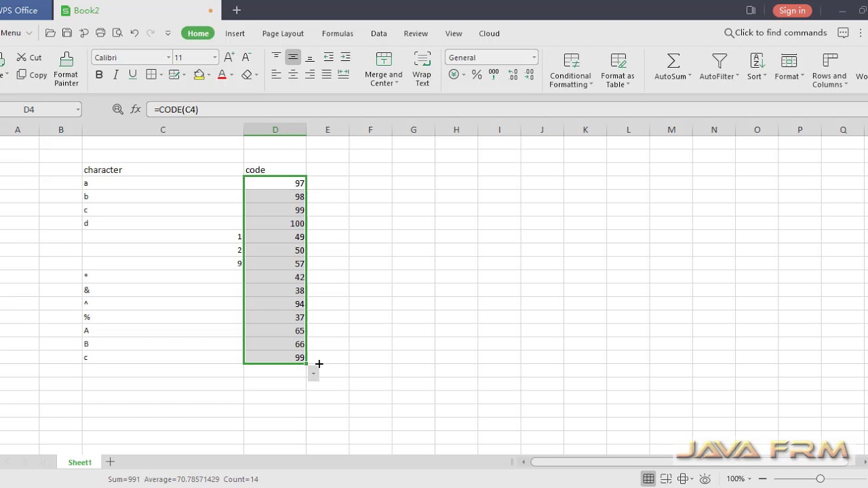Open a new document tab with plus
The image size is (868, 488).
pos(237,10)
